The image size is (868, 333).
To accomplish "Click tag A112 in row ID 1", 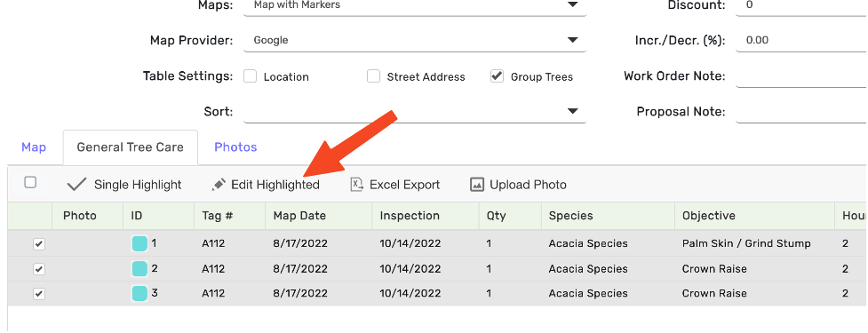I will [213, 243].
